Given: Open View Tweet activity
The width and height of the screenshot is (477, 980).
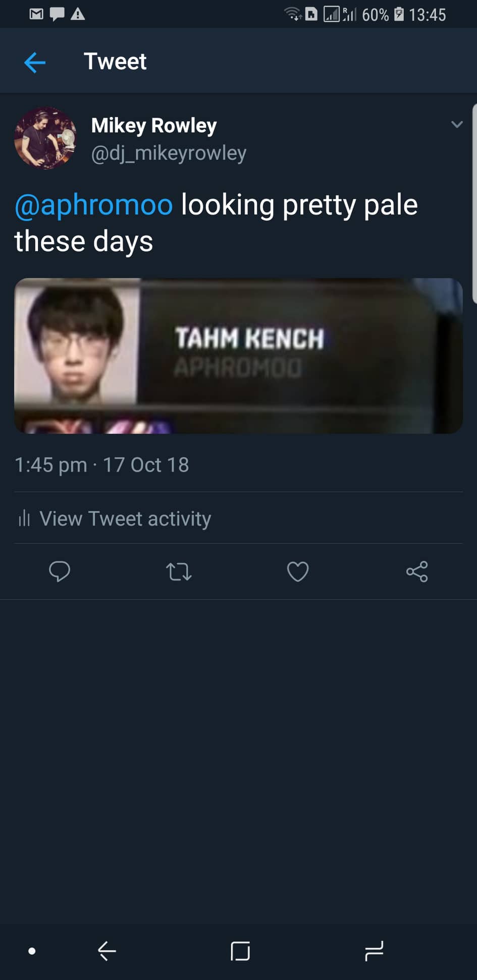Looking at the screenshot, I should 125,518.
